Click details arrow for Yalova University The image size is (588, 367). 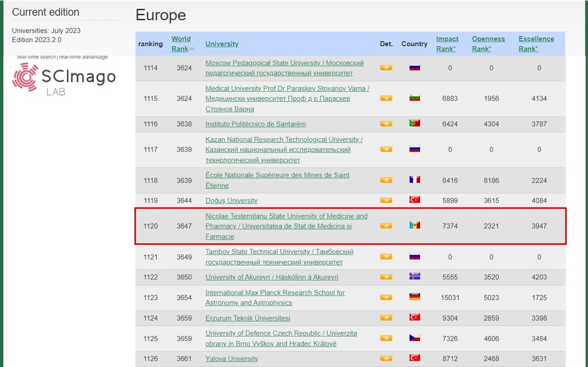pos(386,358)
